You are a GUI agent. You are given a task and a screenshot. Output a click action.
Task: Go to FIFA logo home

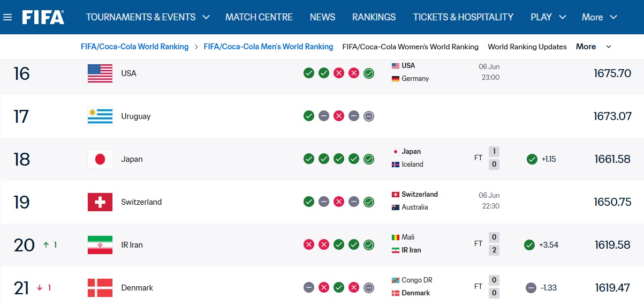(x=43, y=17)
